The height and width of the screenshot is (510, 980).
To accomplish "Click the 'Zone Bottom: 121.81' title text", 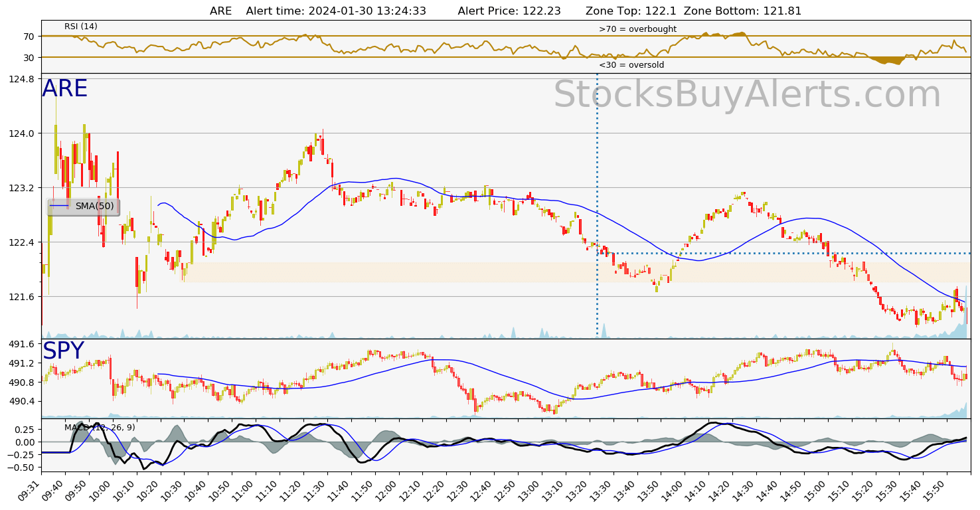I will coord(742,11).
